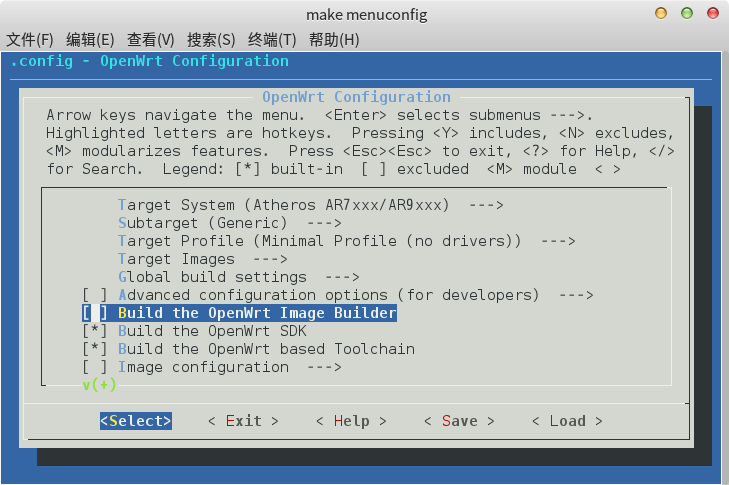
Task: Click the v(+) scroll-down indicator
Action: [99, 385]
